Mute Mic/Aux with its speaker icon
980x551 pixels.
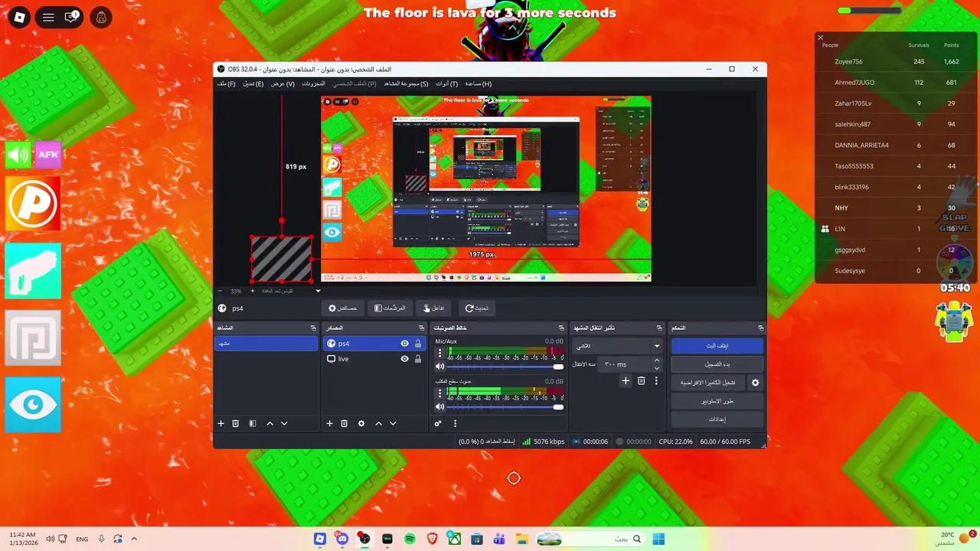point(439,367)
